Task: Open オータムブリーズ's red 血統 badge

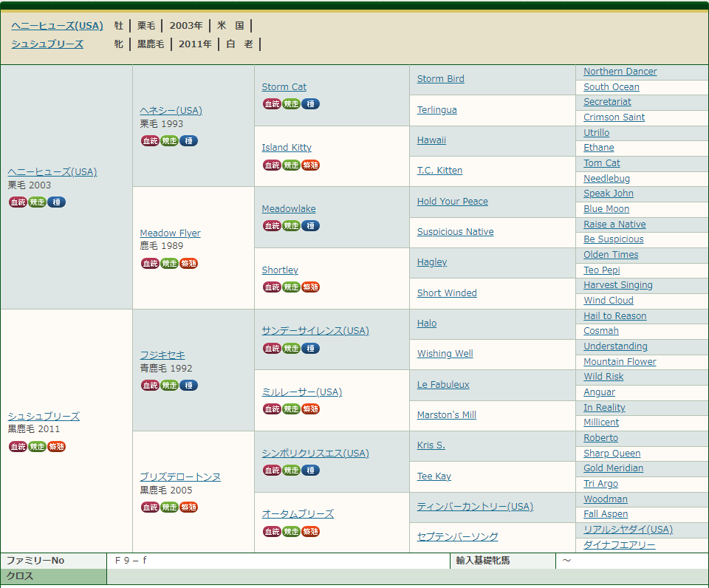Action: click(272, 531)
